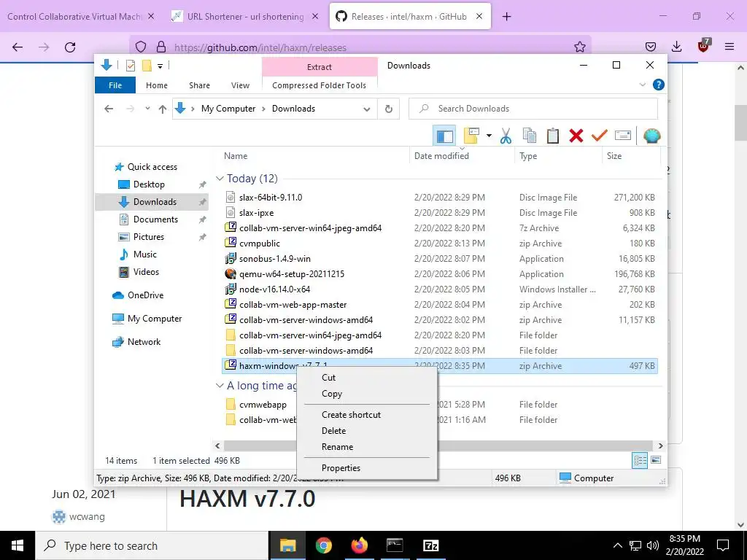
Task: Select the node-v16.14.0-x64 installer
Action: (x=274, y=289)
